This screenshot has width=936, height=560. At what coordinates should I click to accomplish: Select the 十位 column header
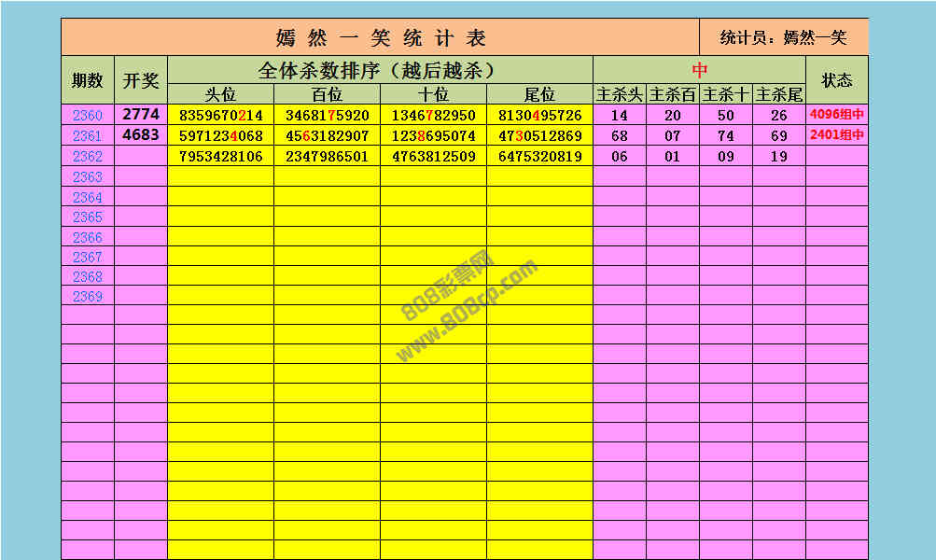[433, 94]
